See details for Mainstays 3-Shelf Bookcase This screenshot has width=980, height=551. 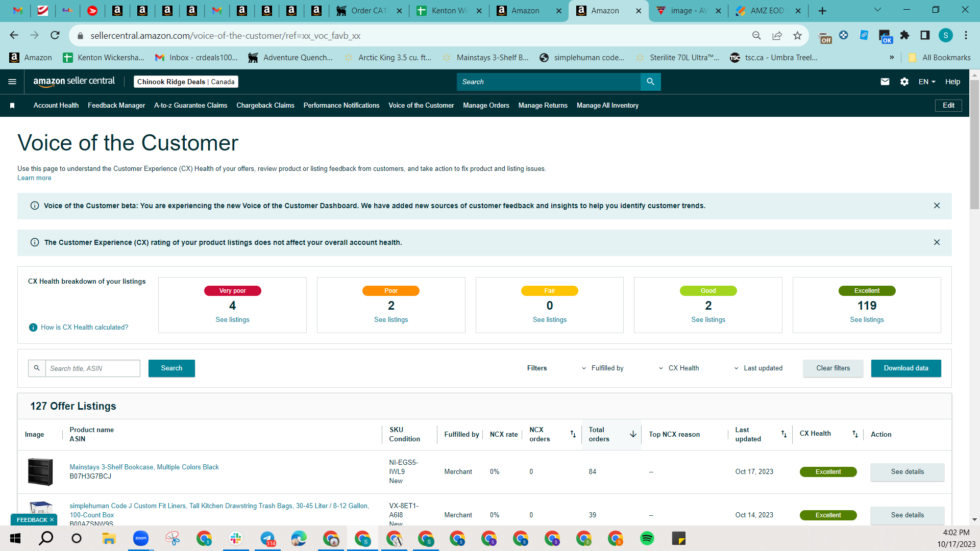(x=907, y=472)
